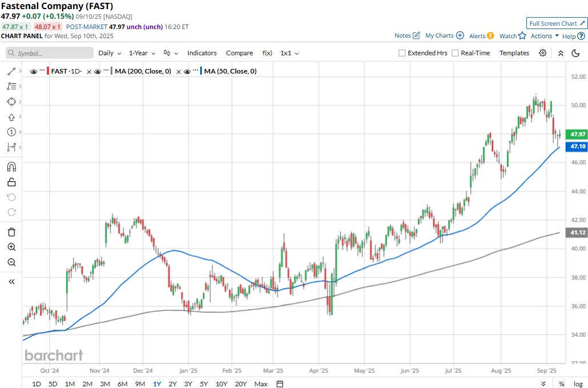Pick the numbered label annotation tool
Screen dimensions: 588x388
click(x=11, y=132)
